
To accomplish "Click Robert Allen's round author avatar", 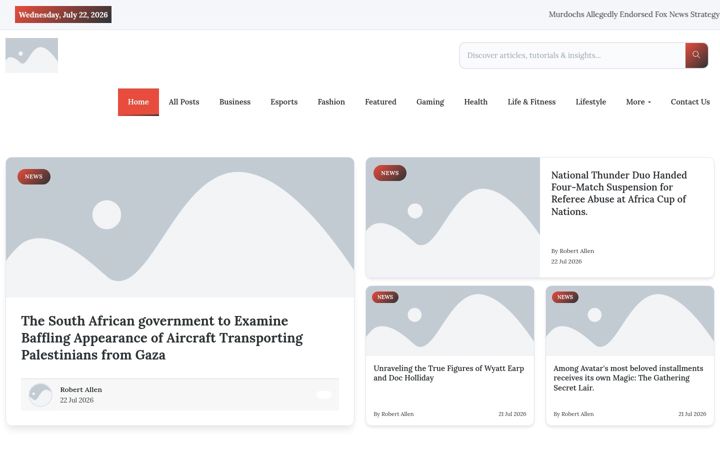I will (40, 395).
